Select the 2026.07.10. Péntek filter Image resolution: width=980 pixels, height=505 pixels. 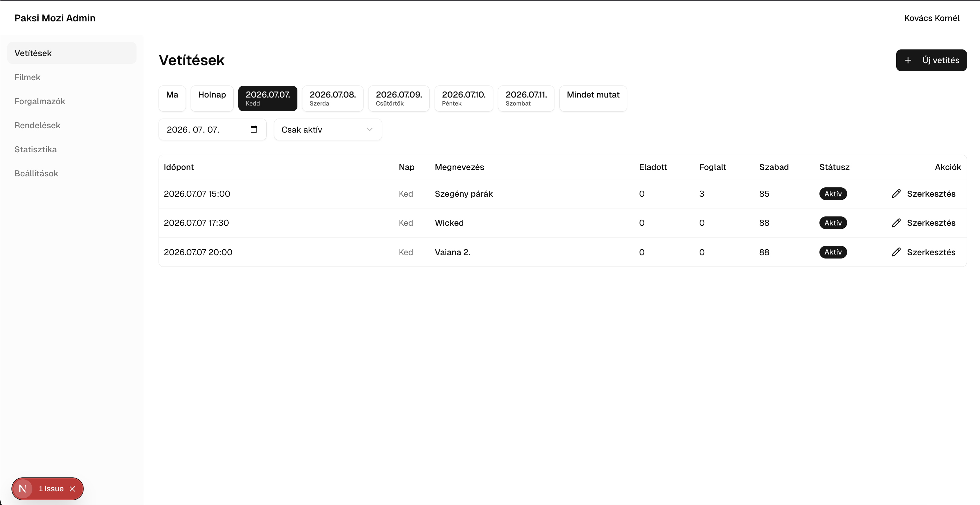tap(464, 98)
